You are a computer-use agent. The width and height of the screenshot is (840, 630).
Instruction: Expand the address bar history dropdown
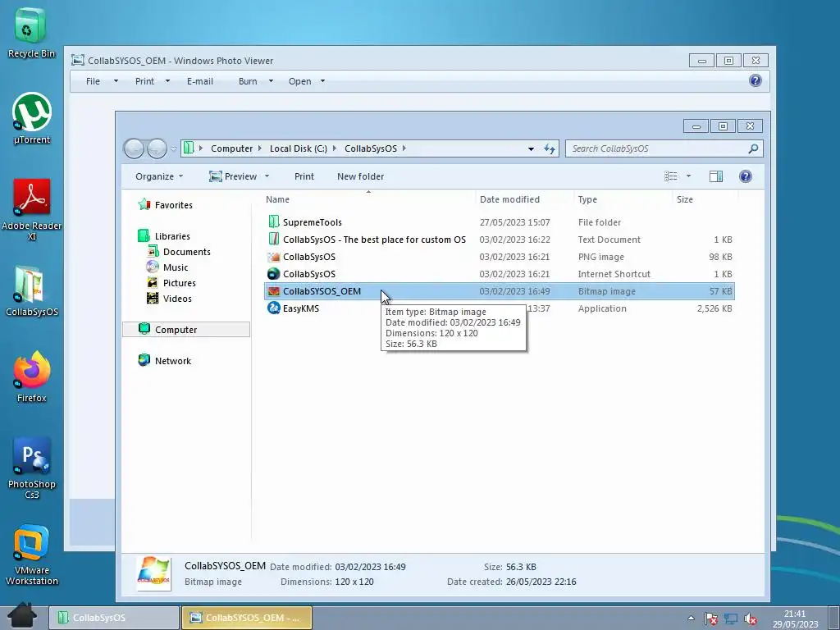pos(531,148)
